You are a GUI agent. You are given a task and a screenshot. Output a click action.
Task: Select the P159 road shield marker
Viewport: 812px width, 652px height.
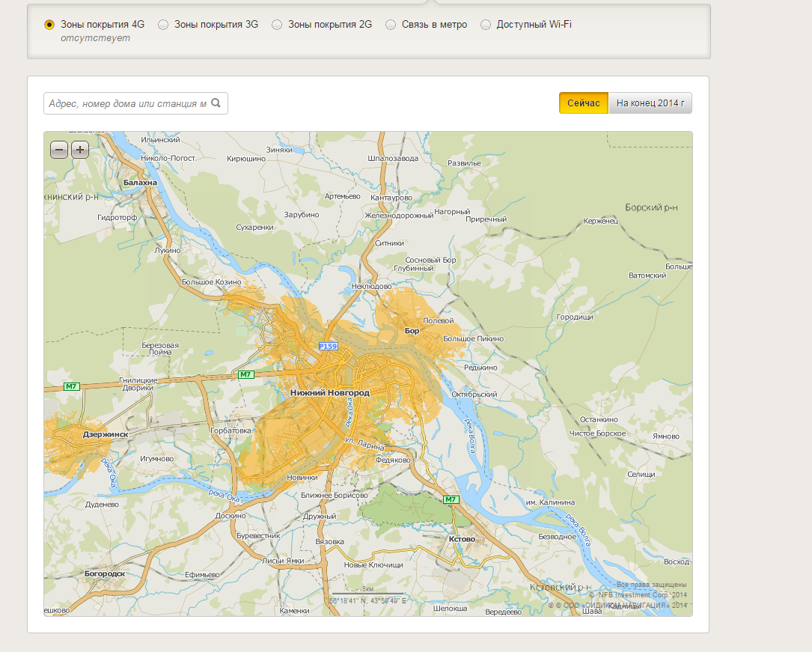pos(328,346)
